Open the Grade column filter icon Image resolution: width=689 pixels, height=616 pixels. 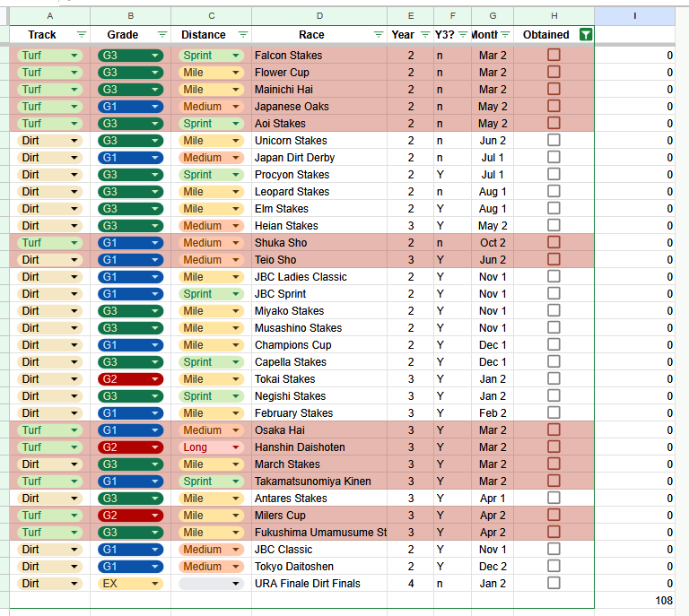click(x=162, y=35)
